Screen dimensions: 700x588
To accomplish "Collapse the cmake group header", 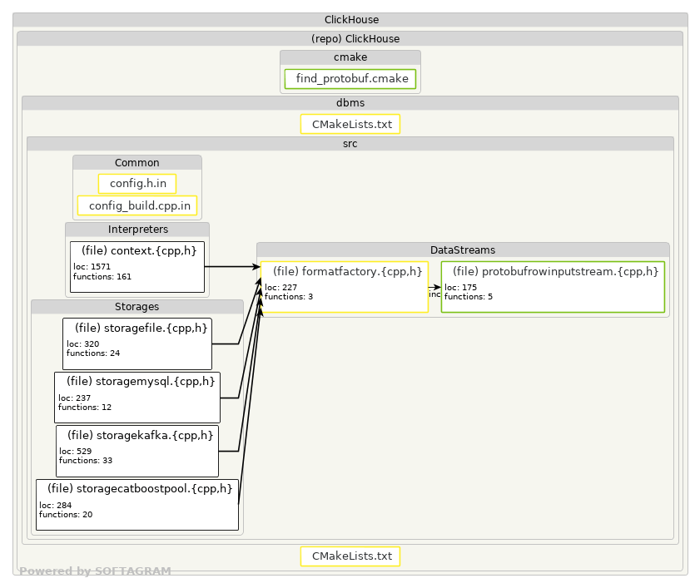I will (x=350, y=57).
